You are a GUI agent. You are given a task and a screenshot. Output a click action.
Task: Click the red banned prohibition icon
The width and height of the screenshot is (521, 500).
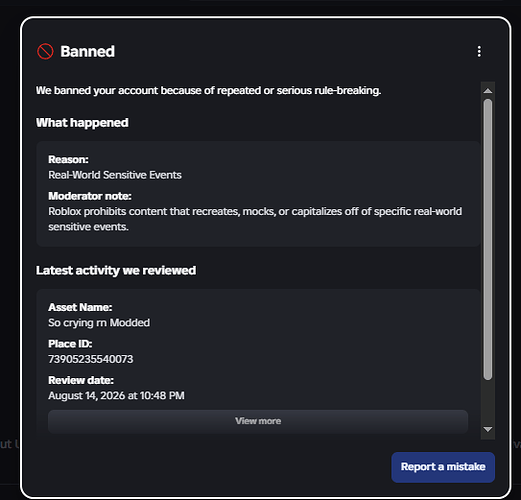click(45, 52)
